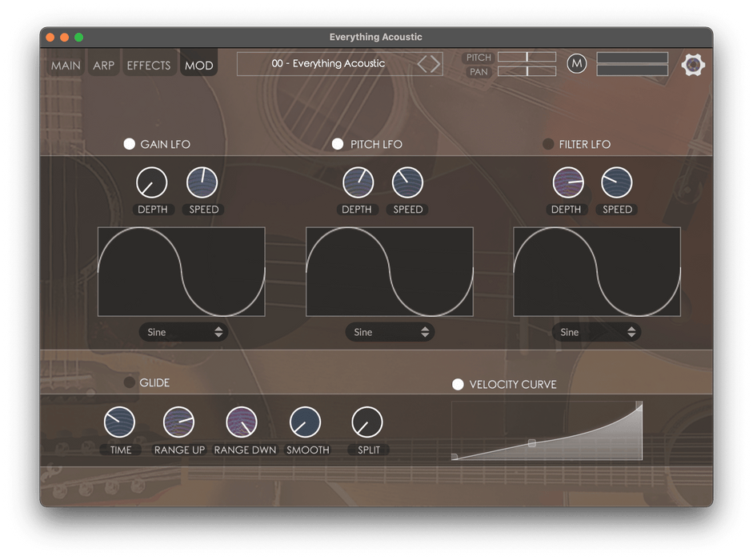
Task: Click the PITCH slider bar
Action: pyautogui.click(x=527, y=57)
